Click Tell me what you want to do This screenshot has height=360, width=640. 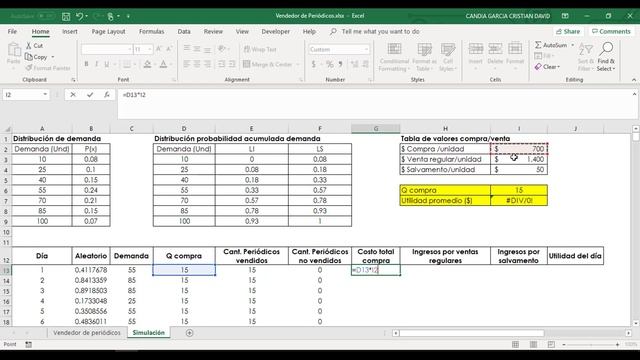click(380, 31)
